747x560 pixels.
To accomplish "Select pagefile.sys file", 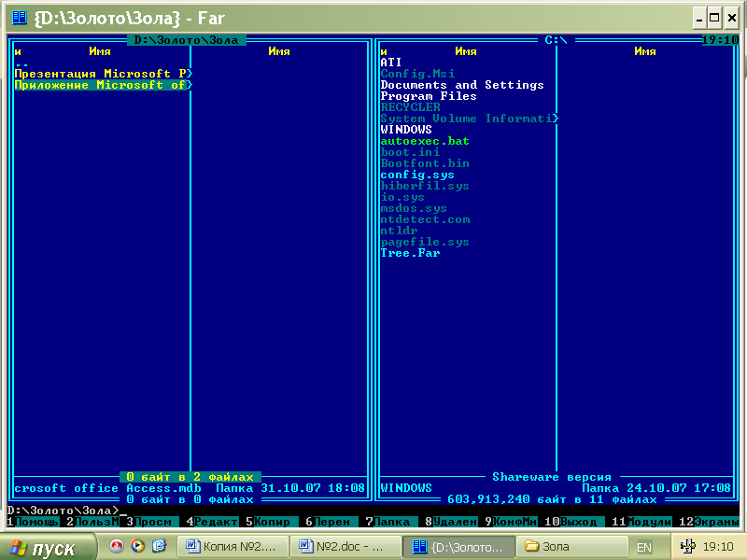I will tap(425, 242).
